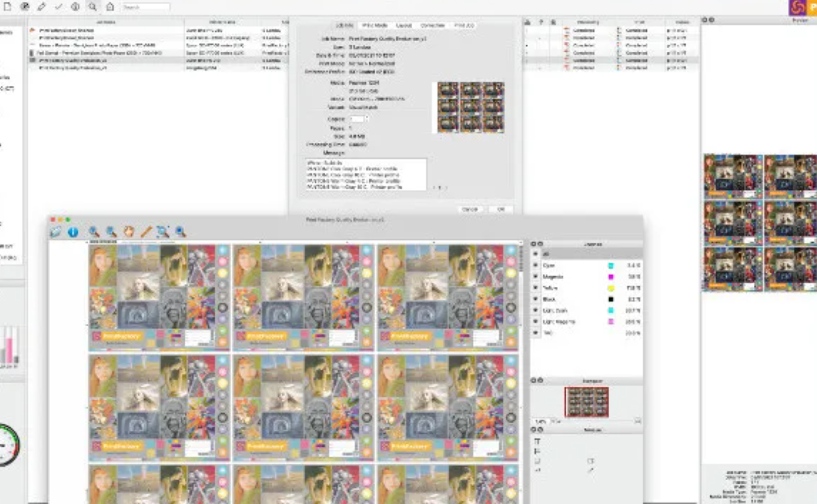Collapse the bottom tools panel with its left circular button
The image size is (817, 504).
[533, 430]
